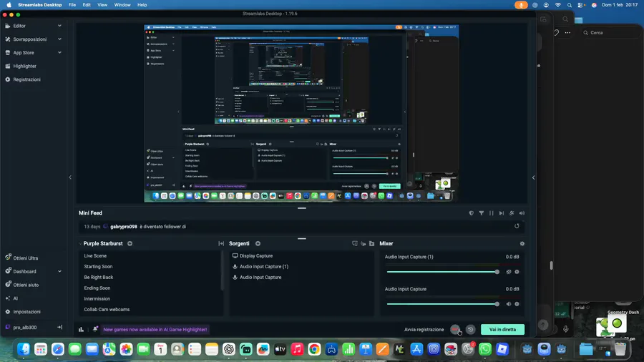Viewport: 644px width, 362px height.
Task: Add a source folder in Sorgenti
Action: 371,243
